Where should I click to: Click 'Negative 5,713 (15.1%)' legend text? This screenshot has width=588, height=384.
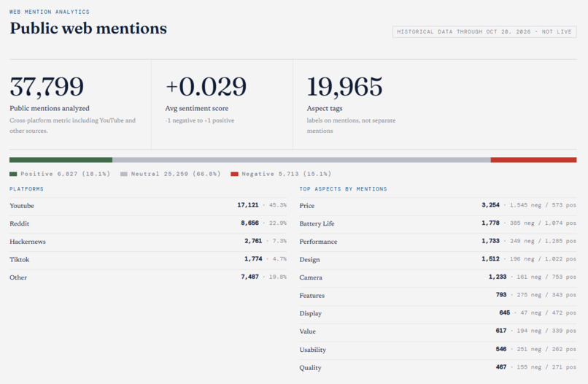tap(287, 174)
